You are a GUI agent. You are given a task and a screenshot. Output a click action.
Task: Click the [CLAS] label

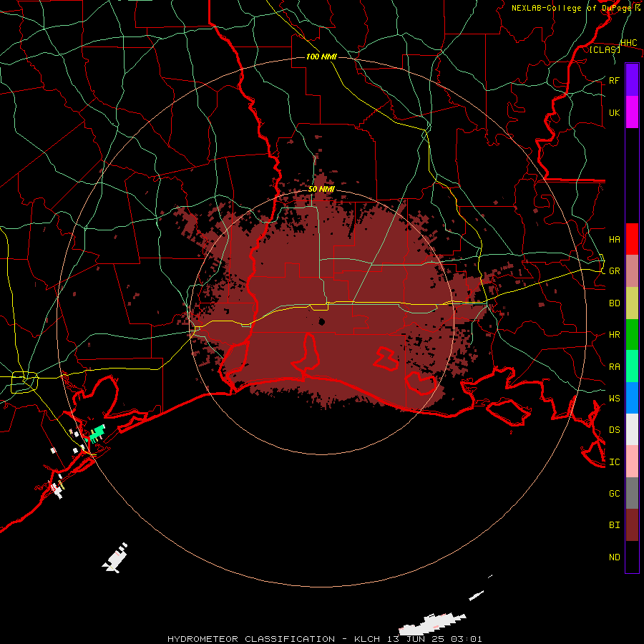point(605,49)
